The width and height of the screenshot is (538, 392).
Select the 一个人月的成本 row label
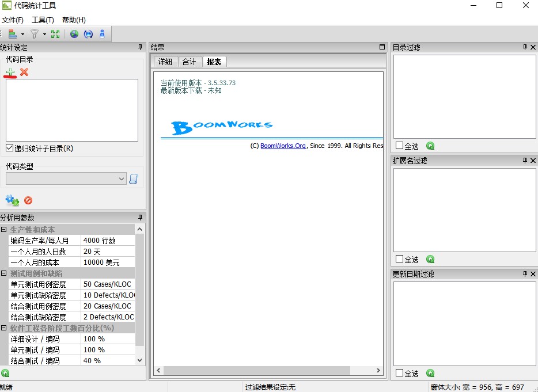pos(44,262)
